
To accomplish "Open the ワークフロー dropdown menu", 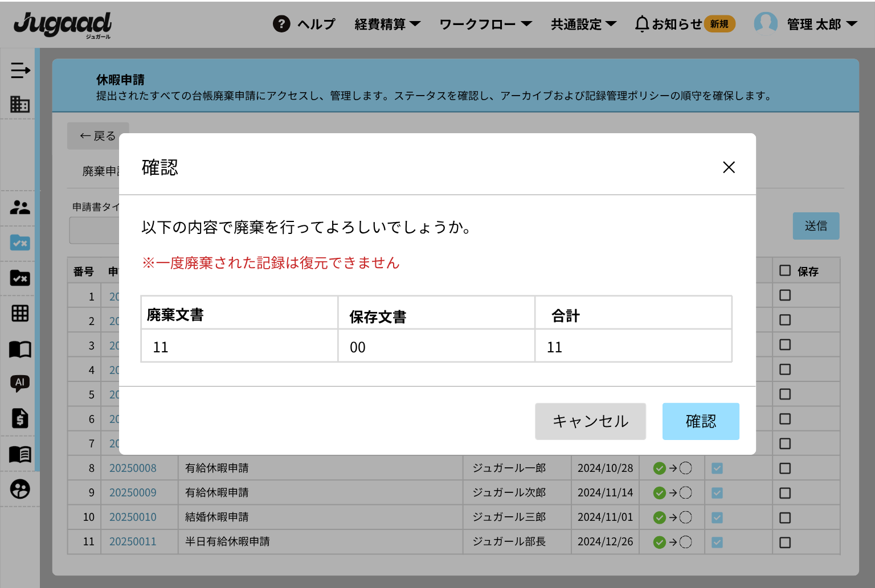I will pyautogui.click(x=485, y=24).
